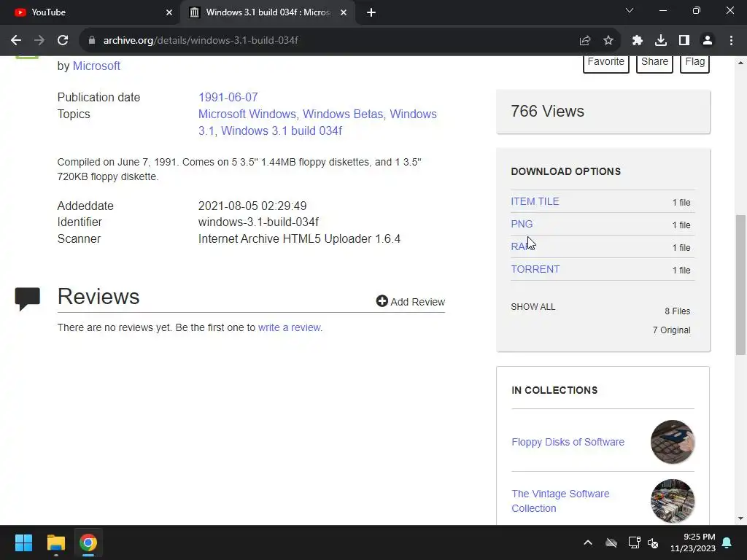Click the browser forward arrow
The width and height of the screenshot is (747, 560).
[39, 41]
